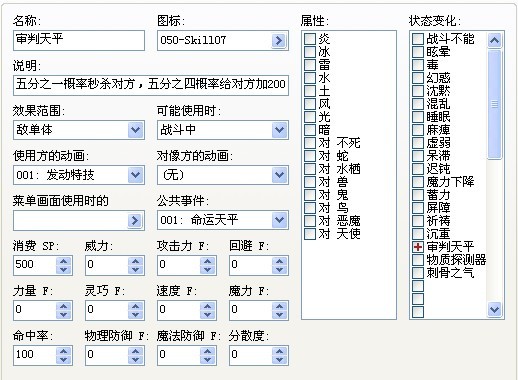
Task: Decrease the 威力 value with its down arrow
Action: click(136, 270)
